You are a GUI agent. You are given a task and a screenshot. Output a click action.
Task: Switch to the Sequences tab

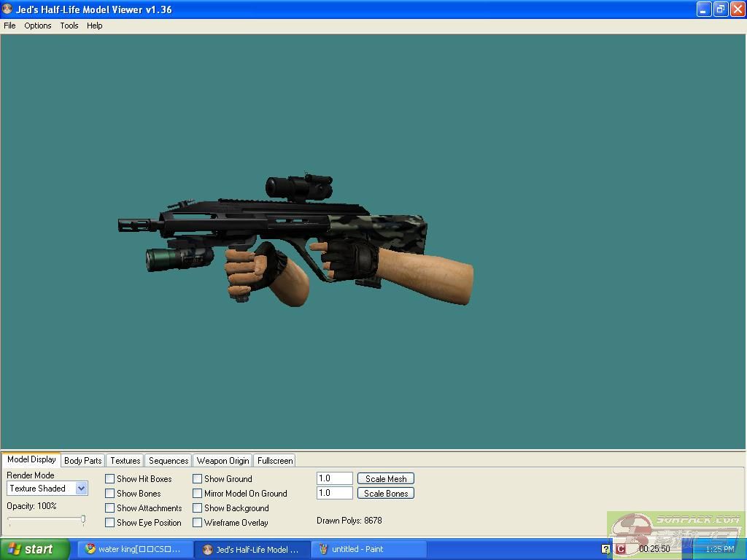click(x=169, y=461)
